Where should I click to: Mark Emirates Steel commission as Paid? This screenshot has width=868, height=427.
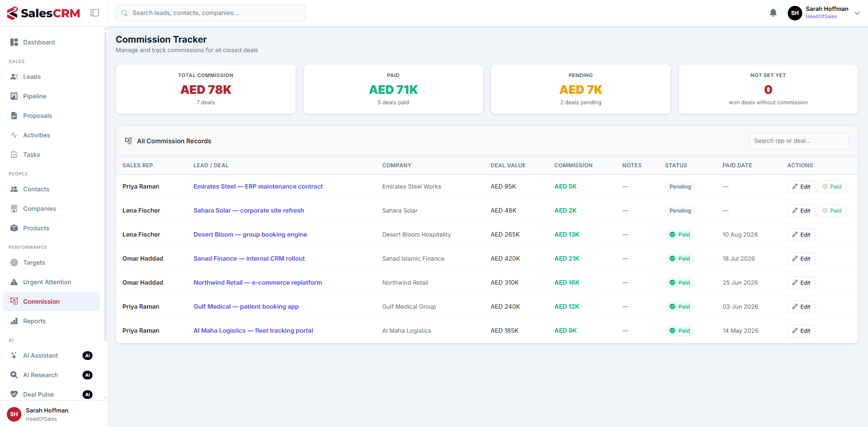[832, 187]
